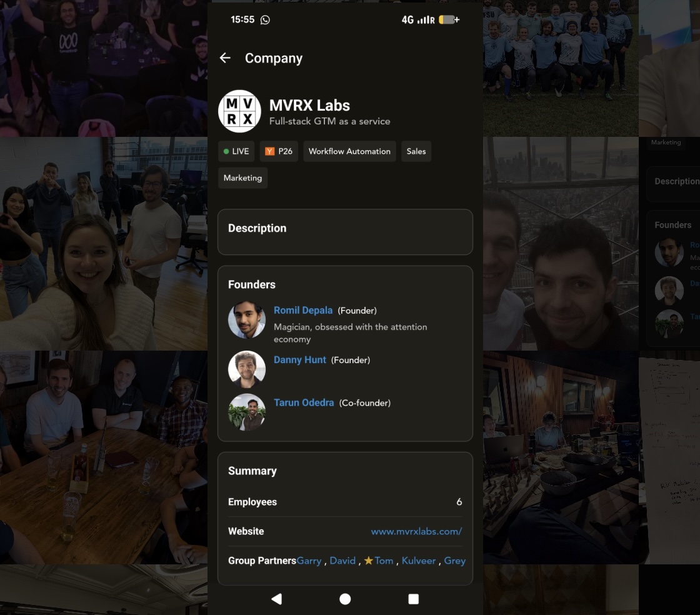Select the Workflow Automation tag
700x615 pixels.
349,151
